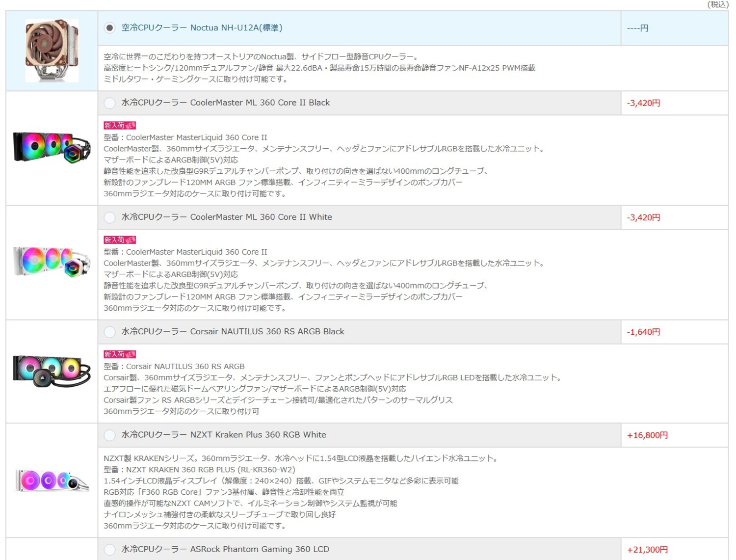This screenshot has width=736, height=560.
Task: Choose NZXT Kraken Plus 360 RGB White radio
Action: click(x=109, y=435)
